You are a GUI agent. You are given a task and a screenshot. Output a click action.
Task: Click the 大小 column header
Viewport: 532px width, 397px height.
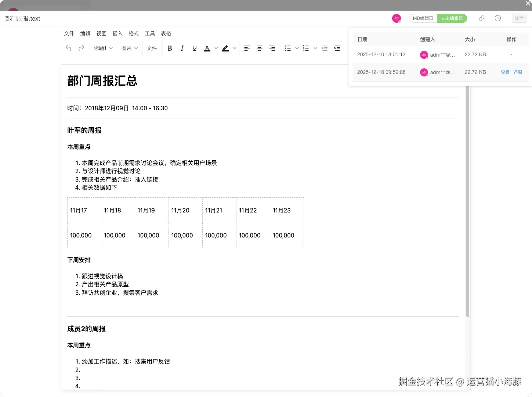(470, 39)
